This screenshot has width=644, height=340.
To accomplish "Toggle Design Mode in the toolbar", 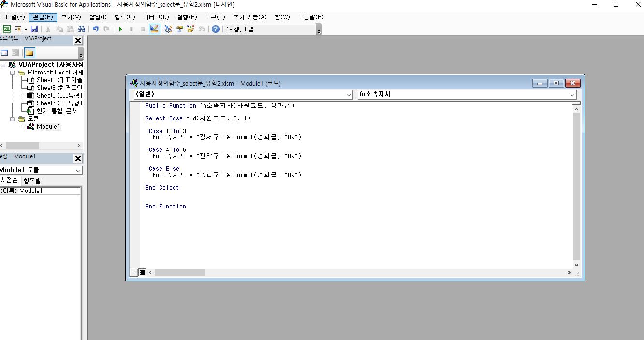I will coord(154,29).
